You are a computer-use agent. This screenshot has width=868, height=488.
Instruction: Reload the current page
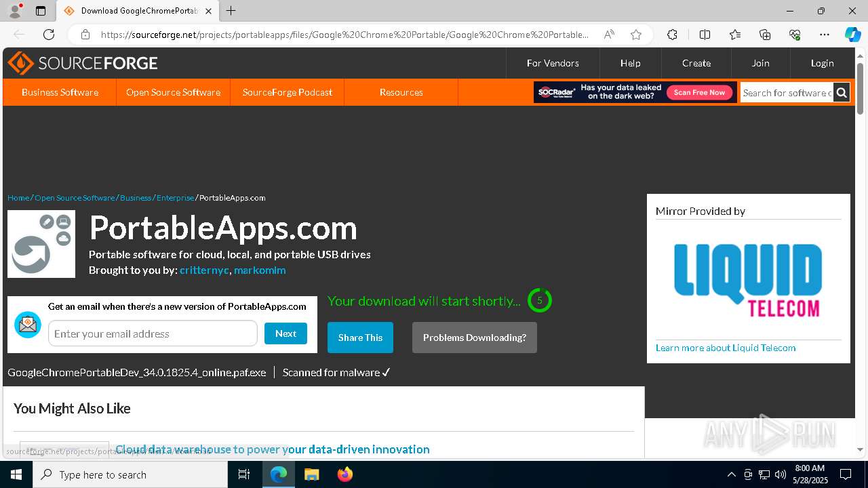point(49,35)
